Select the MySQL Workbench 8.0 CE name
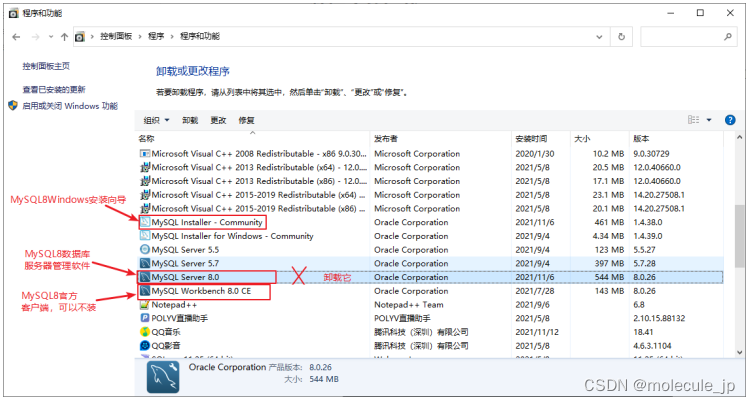 point(201,291)
